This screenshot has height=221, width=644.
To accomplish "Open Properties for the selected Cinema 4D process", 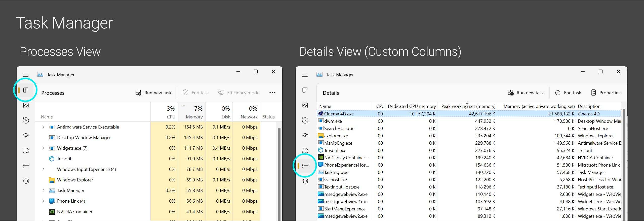I will click(605, 93).
